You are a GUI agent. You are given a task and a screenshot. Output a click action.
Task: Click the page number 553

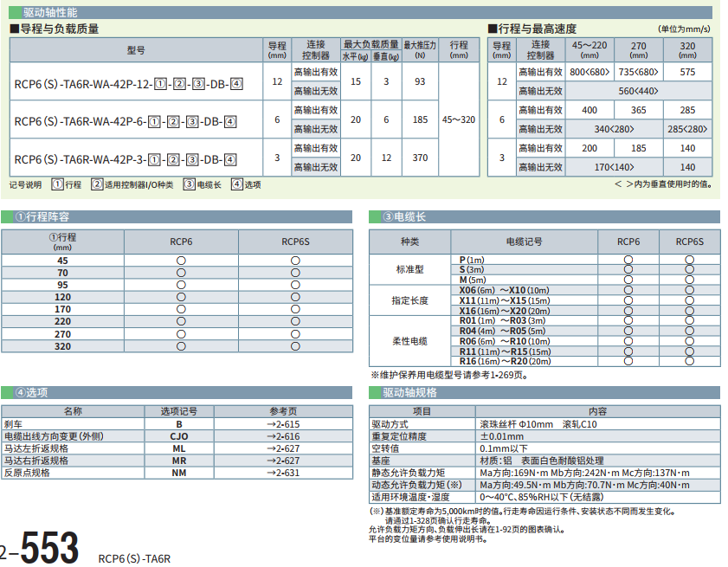pos(49,547)
